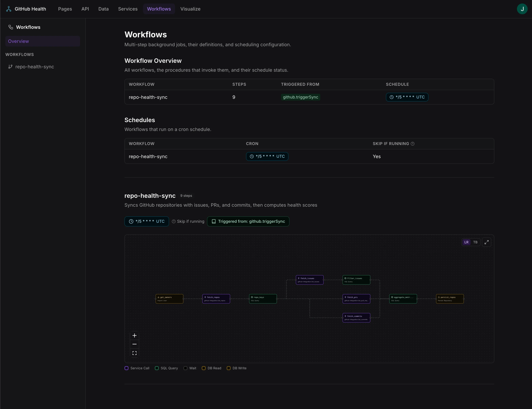Click the help icon beside 'Skip if running' label
The height and width of the screenshot is (409, 532).
(x=174, y=222)
